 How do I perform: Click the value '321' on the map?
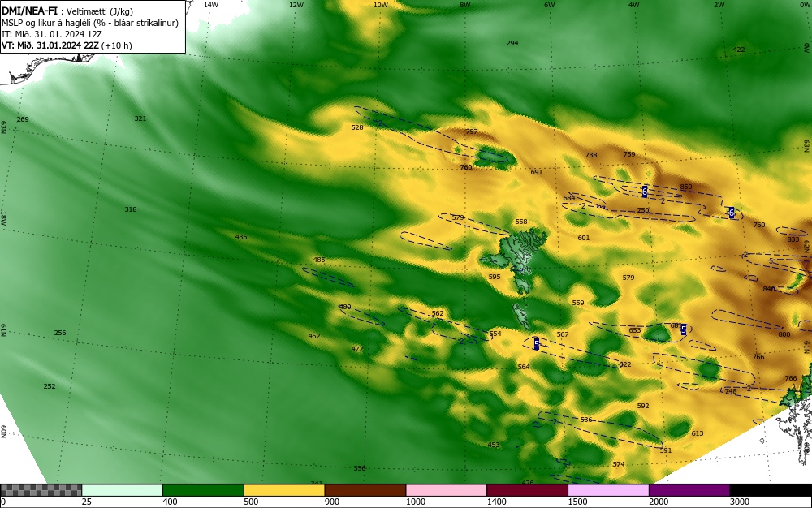point(140,118)
